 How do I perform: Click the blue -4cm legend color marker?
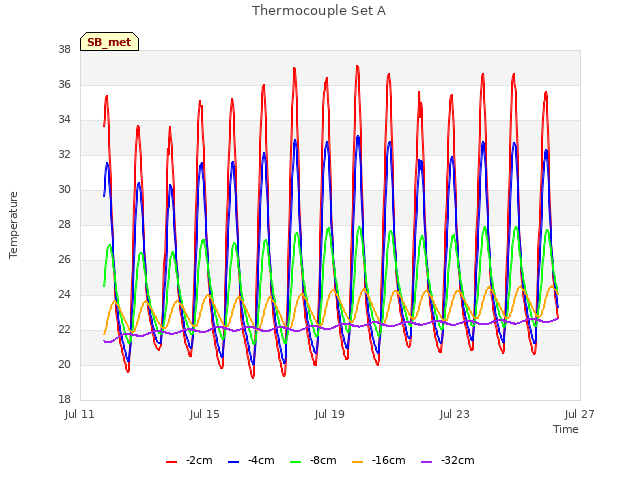click(233, 462)
